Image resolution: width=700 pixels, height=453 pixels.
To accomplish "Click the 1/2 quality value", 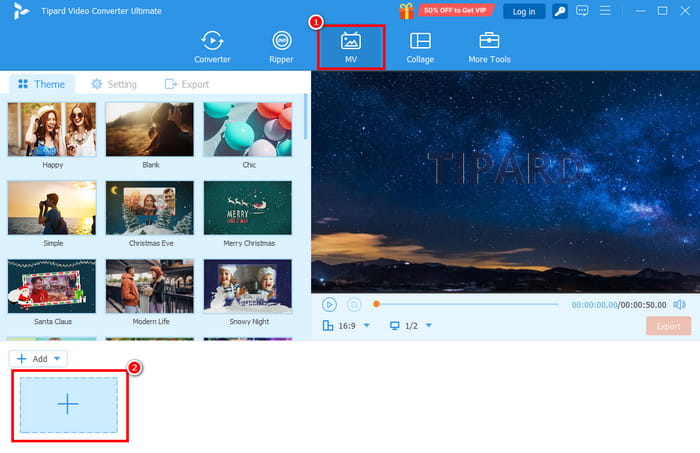I will [x=411, y=326].
